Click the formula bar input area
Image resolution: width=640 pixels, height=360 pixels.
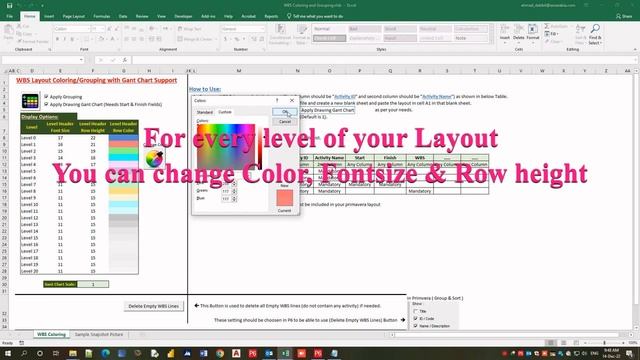384,60
